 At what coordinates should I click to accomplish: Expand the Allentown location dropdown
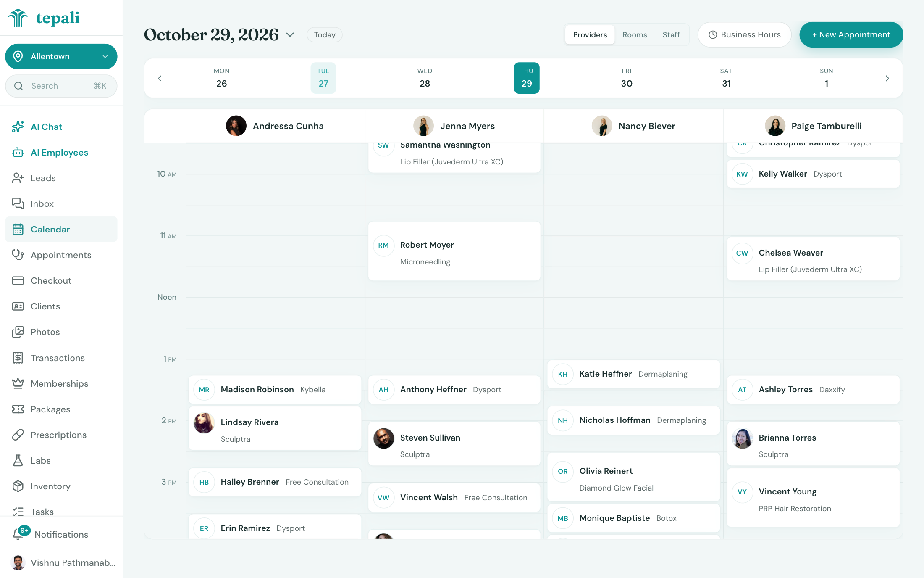[x=61, y=56]
